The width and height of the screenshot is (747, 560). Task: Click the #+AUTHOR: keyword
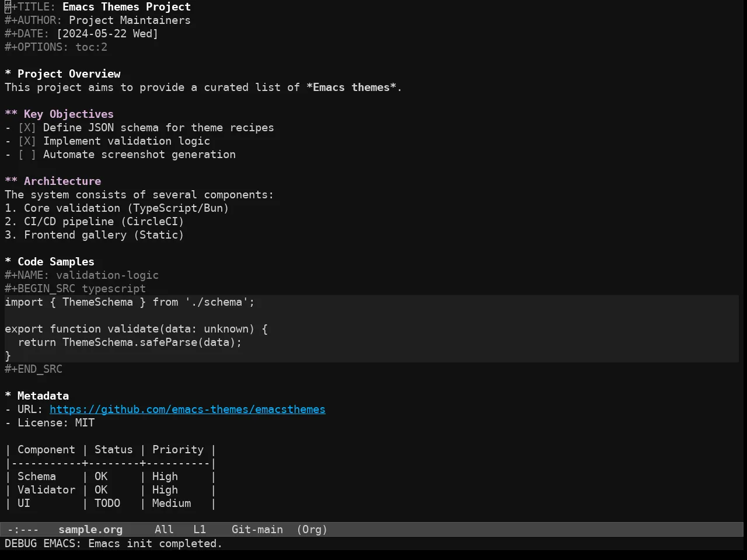coord(33,20)
